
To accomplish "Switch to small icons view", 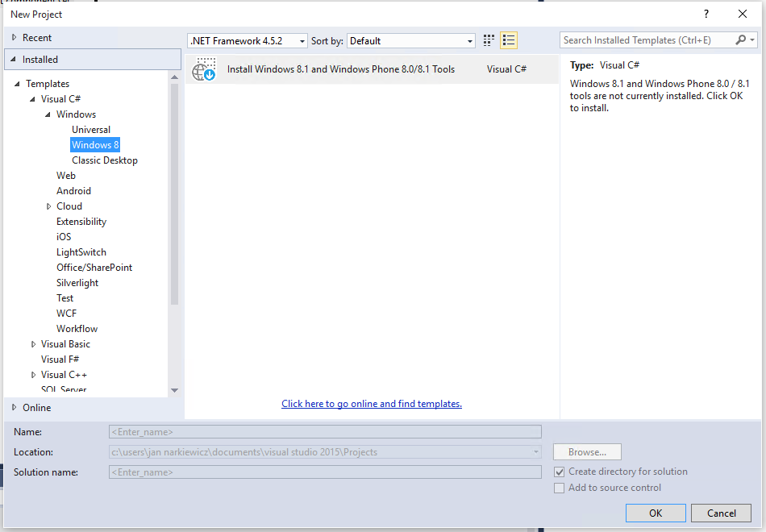I will pos(489,40).
